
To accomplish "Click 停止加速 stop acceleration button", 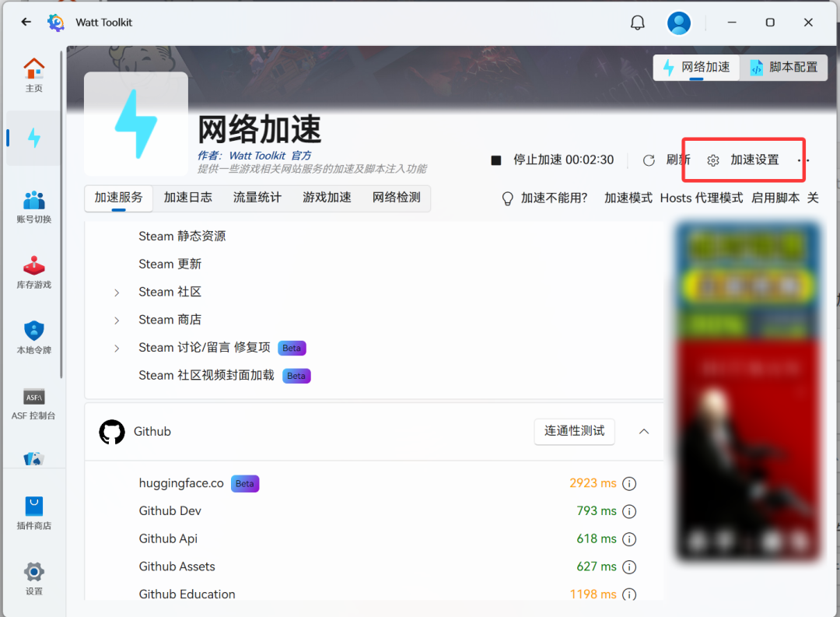I will [553, 160].
